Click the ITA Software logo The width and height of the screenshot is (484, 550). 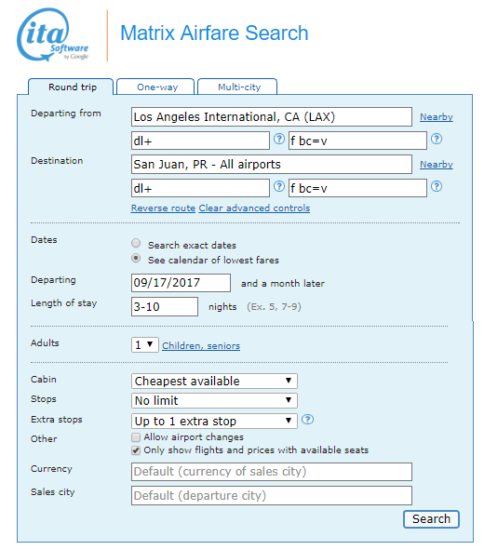pos(53,35)
